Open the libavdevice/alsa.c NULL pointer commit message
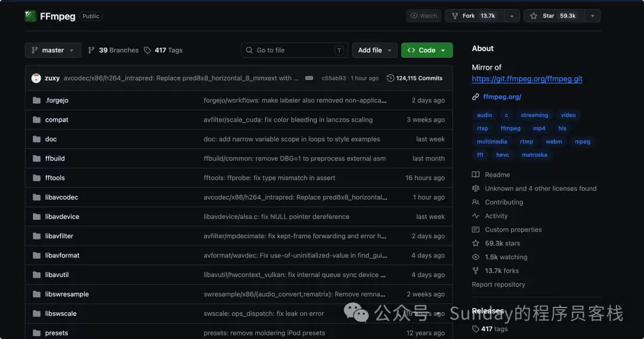This screenshot has height=339, width=644. [277, 217]
